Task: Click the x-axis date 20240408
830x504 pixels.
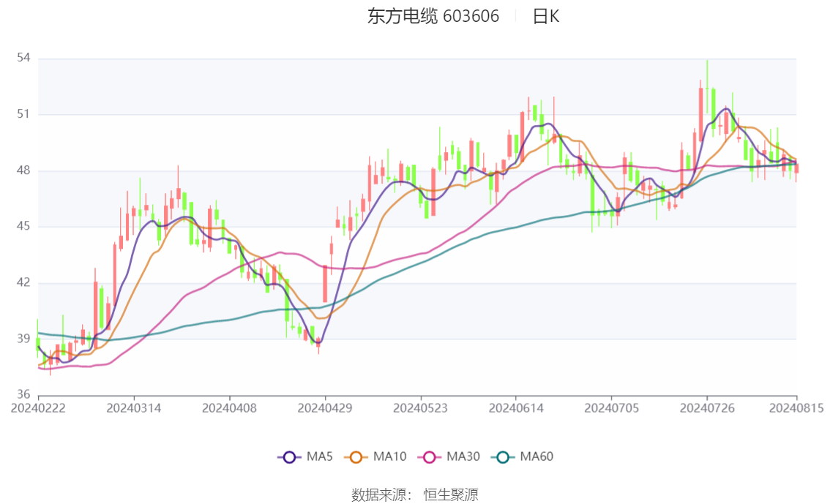Action: tap(229, 408)
